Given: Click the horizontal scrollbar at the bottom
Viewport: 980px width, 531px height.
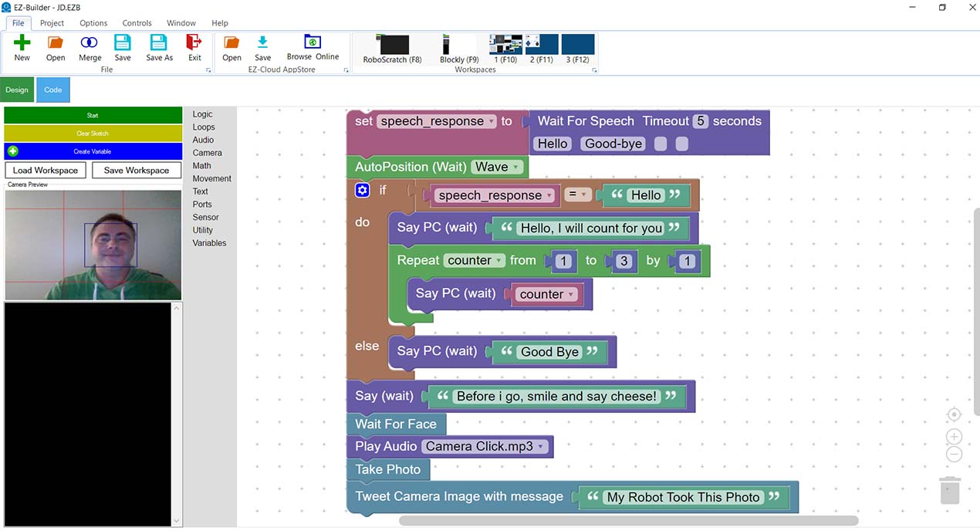Looking at the screenshot, I should 628,521.
